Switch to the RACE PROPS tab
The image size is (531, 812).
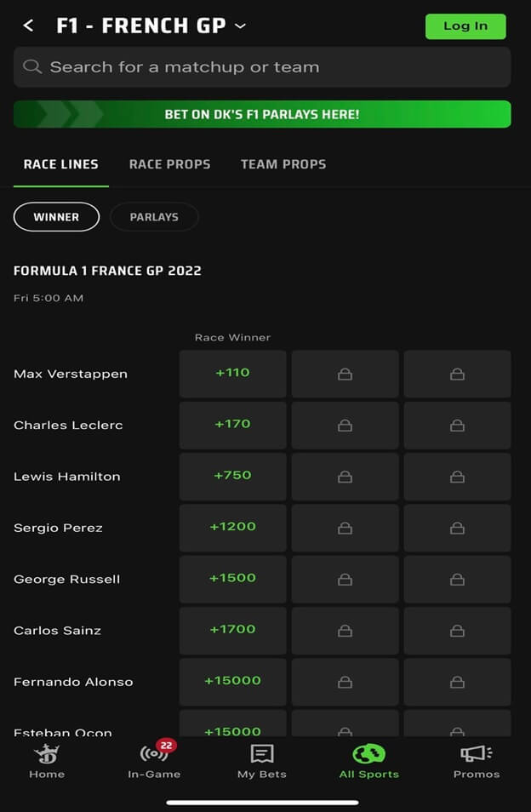coord(169,164)
